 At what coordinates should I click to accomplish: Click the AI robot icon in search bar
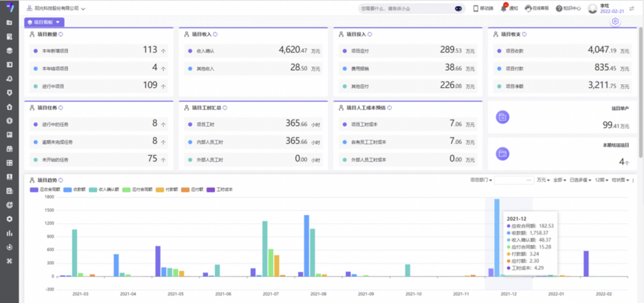tap(458, 9)
